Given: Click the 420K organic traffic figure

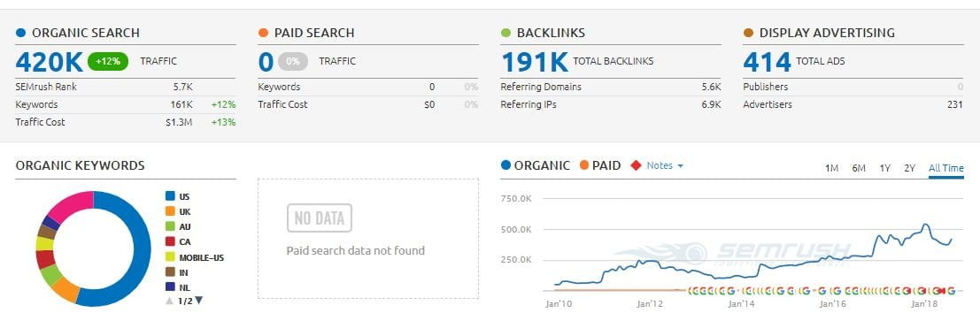Looking at the screenshot, I should click(x=50, y=62).
